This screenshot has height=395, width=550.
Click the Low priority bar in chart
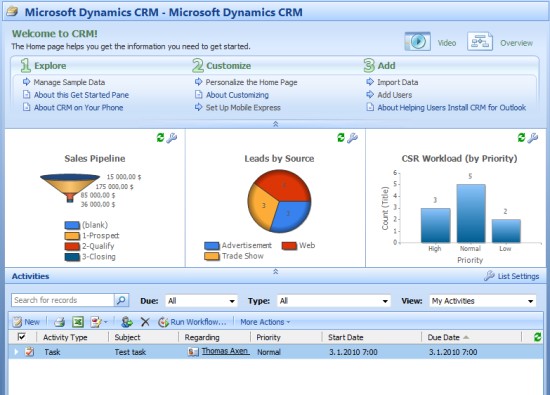pos(506,231)
